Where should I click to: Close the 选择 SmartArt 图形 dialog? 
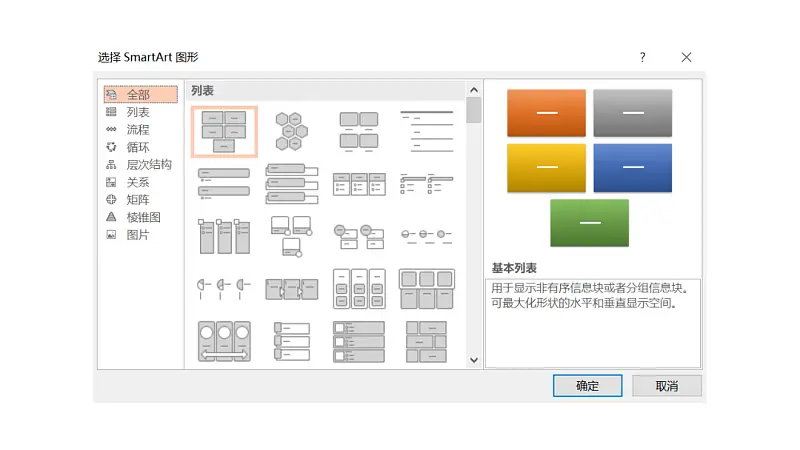[x=686, y=57]
